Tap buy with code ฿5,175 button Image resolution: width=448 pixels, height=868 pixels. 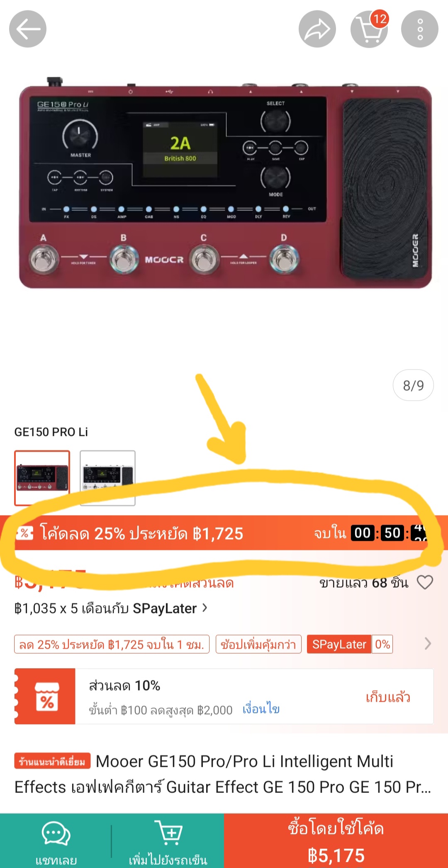336,841
